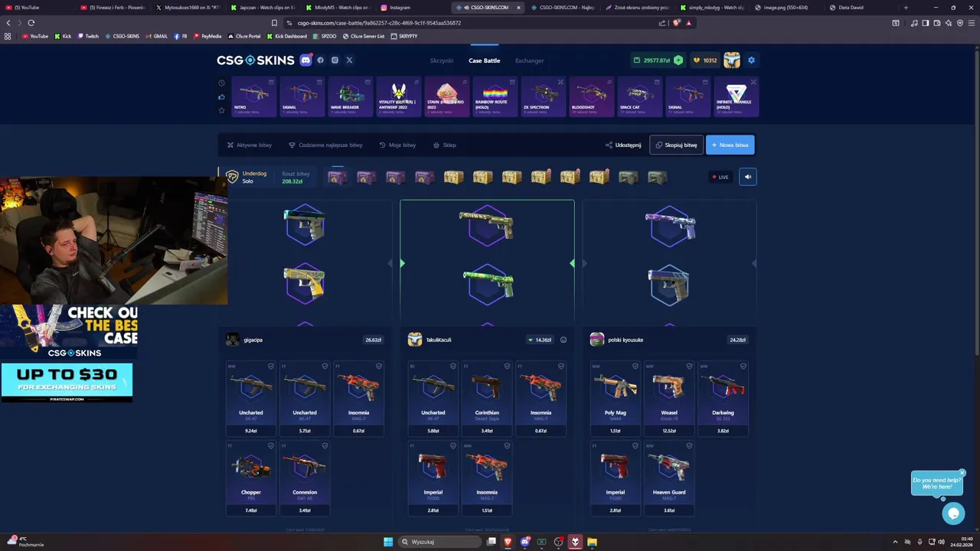Image resolution: width=980 pixels, height=551 pixels.
Task: Add funds with the green plus icon
Action: (x=678, y=60)
